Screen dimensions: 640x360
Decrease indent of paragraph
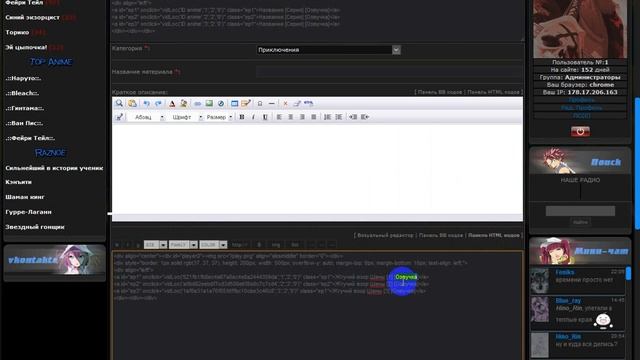coord(353,117)
